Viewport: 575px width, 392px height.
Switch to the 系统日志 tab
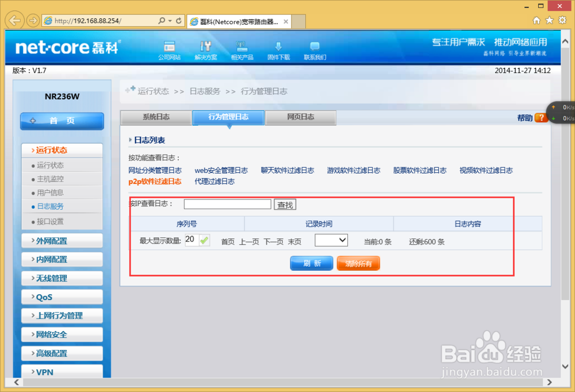point(155,117)
